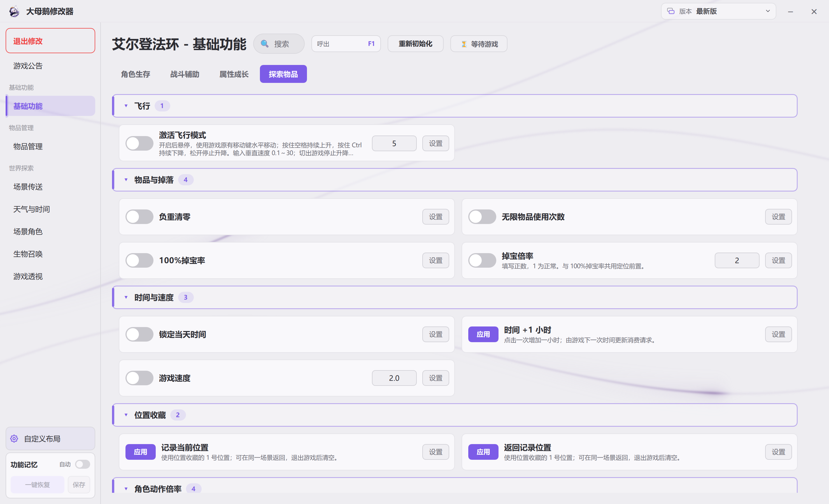Switch to 属性成长 tab
The image size is (829, 504).
coord(234,74)
